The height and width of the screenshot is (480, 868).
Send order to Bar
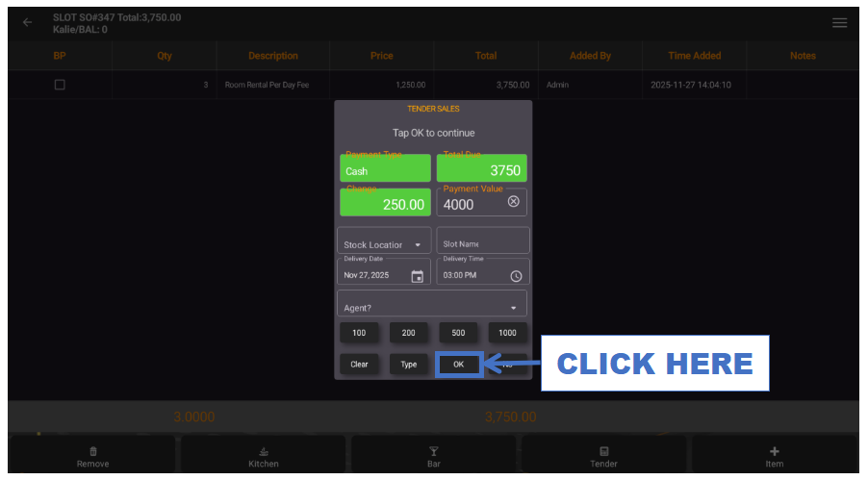(433, 457)
